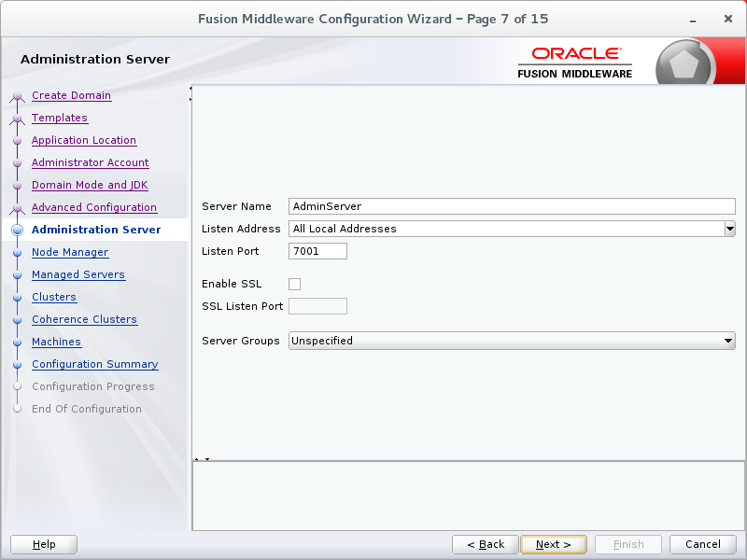
Task: Click the Help button
Action: (44, 544)
